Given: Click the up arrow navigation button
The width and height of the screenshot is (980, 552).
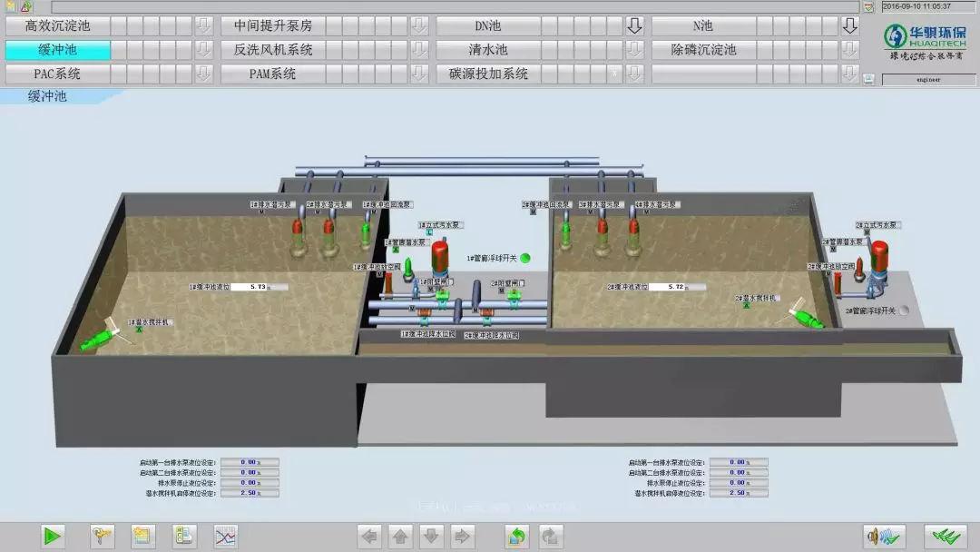Looking at the screenshot, I should (x=401, y=537).
